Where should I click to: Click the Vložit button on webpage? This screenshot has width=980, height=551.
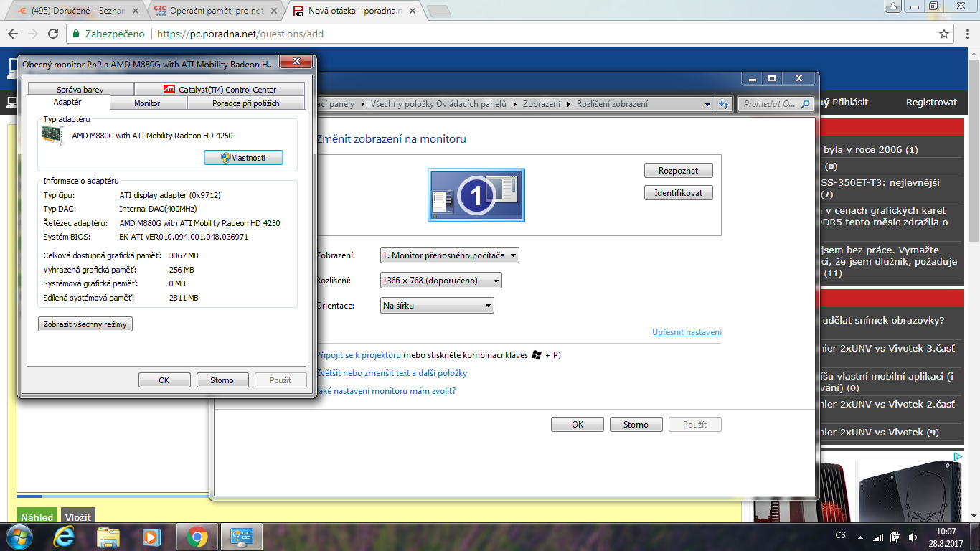click(x=77, y=517)
